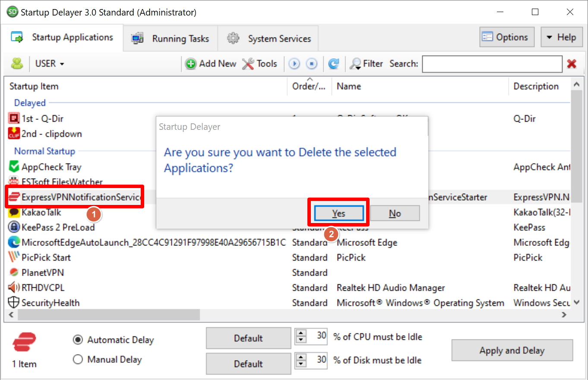
Task: Click the "Normal Startup" group header
Action: 44,151
